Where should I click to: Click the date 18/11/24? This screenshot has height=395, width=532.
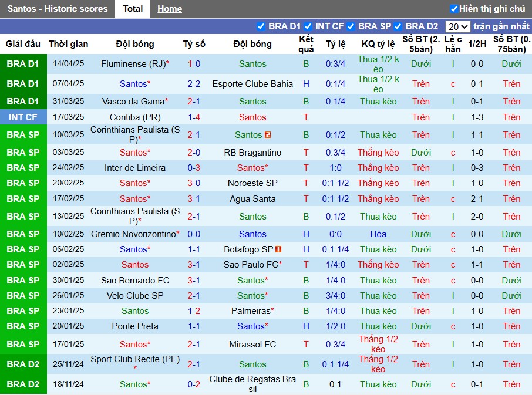(69, 384)
